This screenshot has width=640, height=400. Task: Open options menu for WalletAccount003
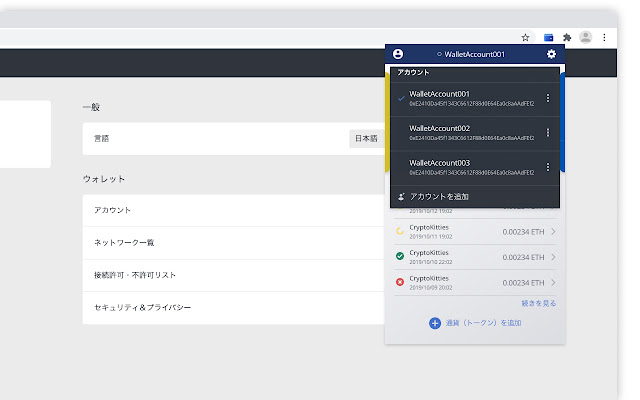pos(548,167)
